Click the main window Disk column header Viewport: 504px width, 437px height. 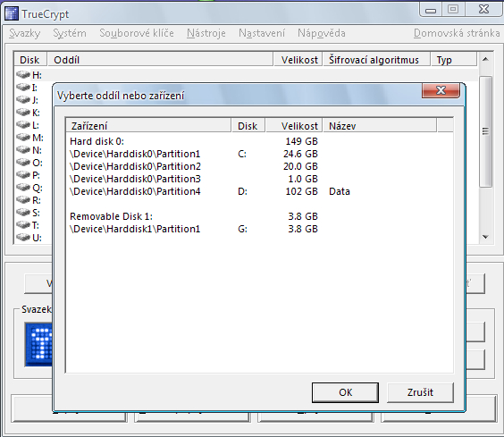(x=30, y=60)
